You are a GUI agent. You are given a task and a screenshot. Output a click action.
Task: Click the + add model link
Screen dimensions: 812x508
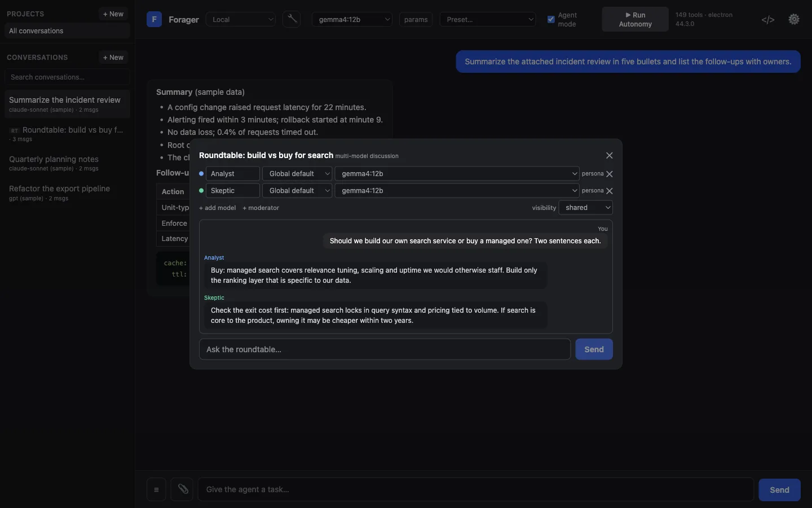pyautogui.click(x=217, y=208)
